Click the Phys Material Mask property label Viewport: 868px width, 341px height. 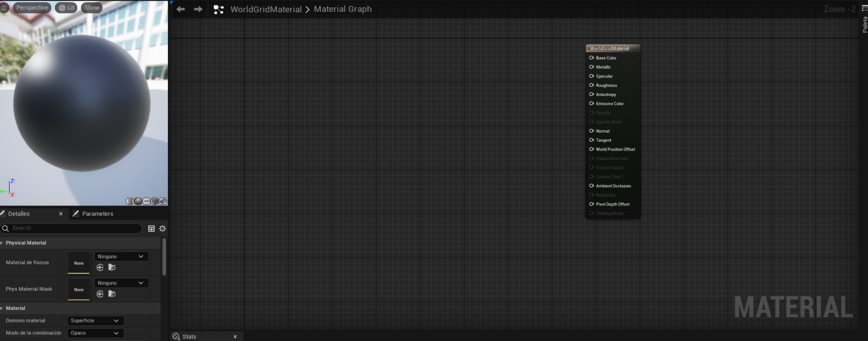point(29,289)
